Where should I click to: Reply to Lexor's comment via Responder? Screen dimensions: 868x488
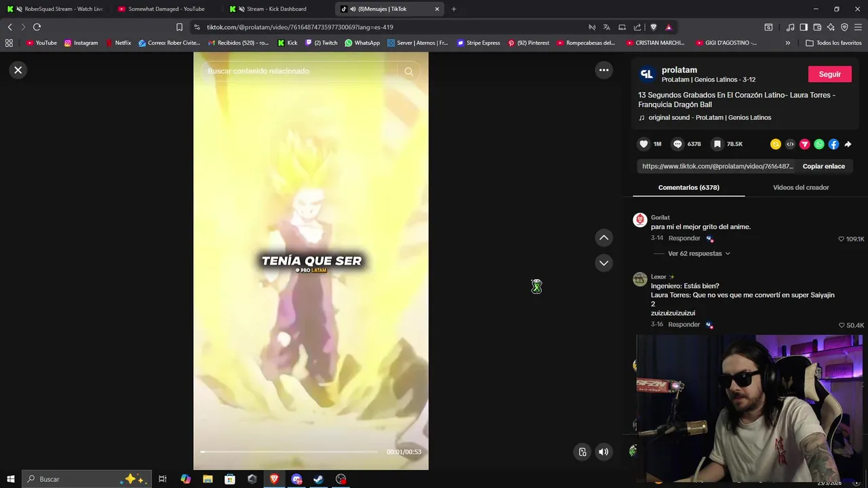[684, 325]
